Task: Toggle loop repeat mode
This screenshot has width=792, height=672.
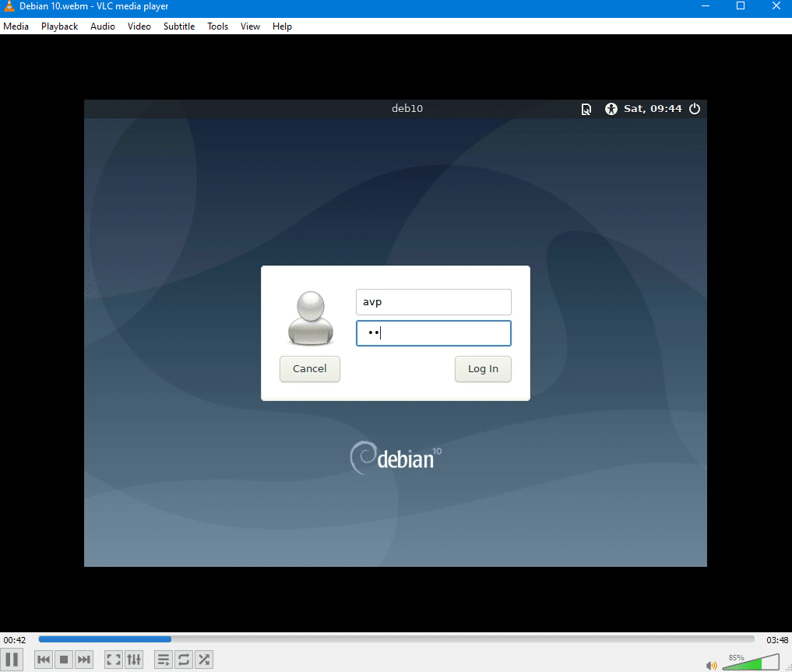Action: point(183,660)
